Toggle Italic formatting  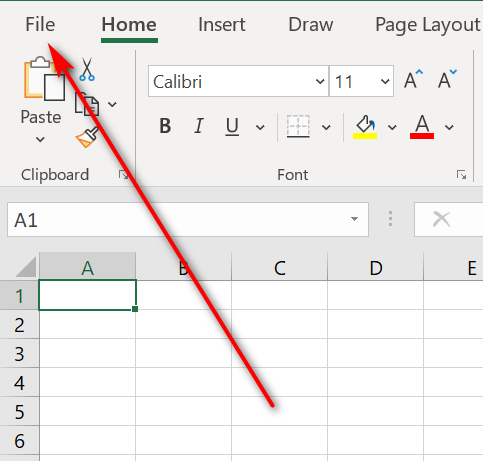(199, 126)
